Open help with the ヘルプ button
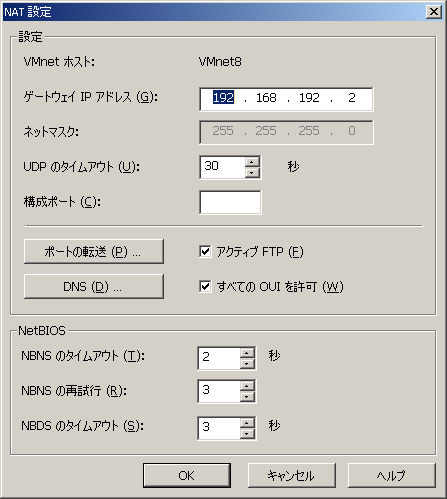The height and width of the screenshot is (499, 447). [392, 475]
